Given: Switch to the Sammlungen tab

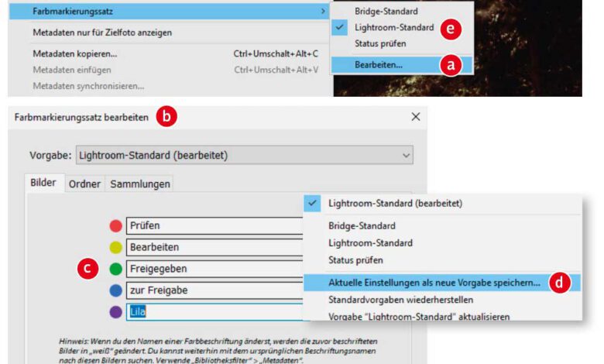Looking at the screenshot, I should coord(140,184).
